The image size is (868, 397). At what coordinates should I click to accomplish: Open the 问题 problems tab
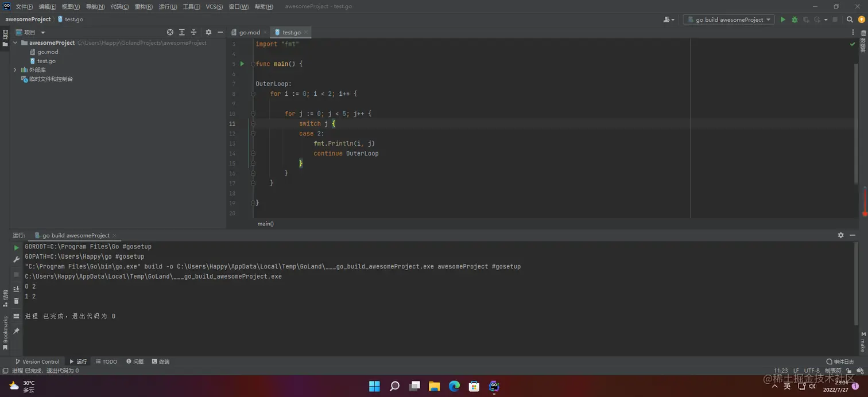point(135,361)
